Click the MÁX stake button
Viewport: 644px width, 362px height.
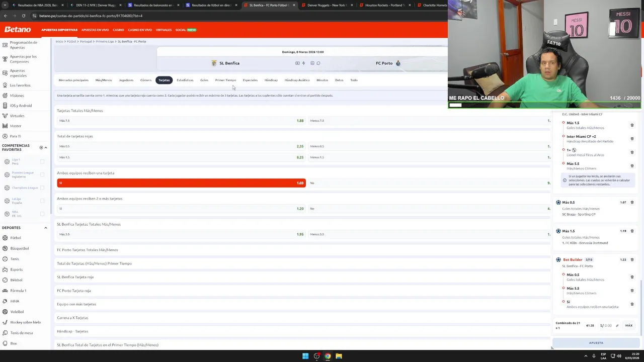click(629, 326)
